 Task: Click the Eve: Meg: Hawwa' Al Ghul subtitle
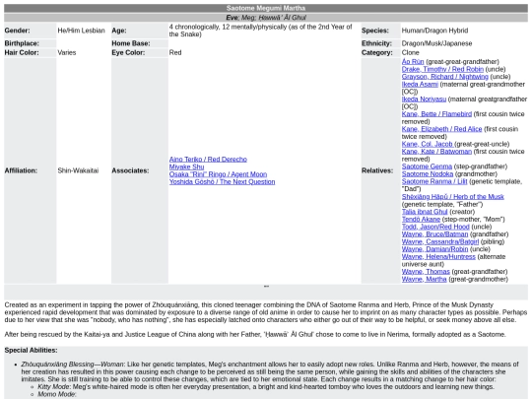click(266, 18)
